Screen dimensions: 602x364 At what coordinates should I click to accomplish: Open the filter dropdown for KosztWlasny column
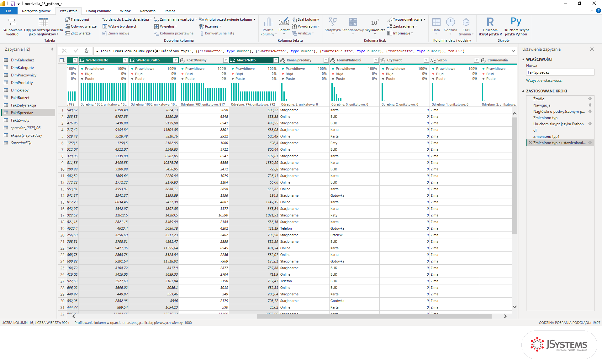pos(225,60)
